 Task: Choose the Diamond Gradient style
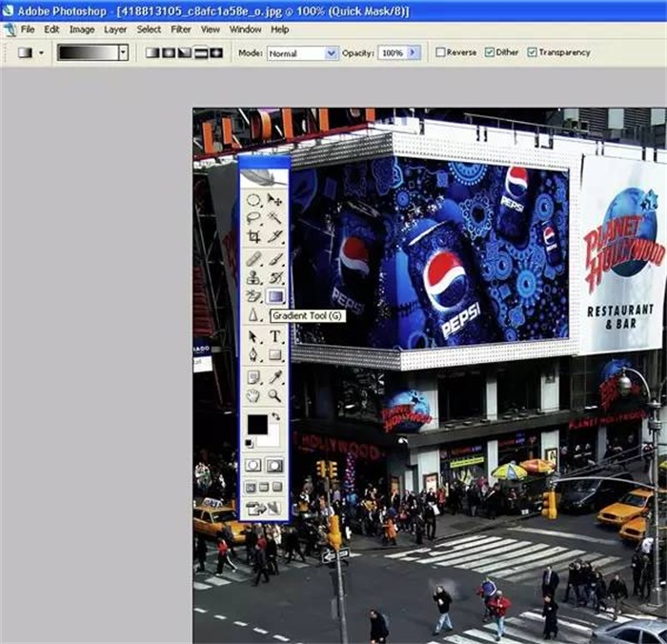tap(216, 52)
